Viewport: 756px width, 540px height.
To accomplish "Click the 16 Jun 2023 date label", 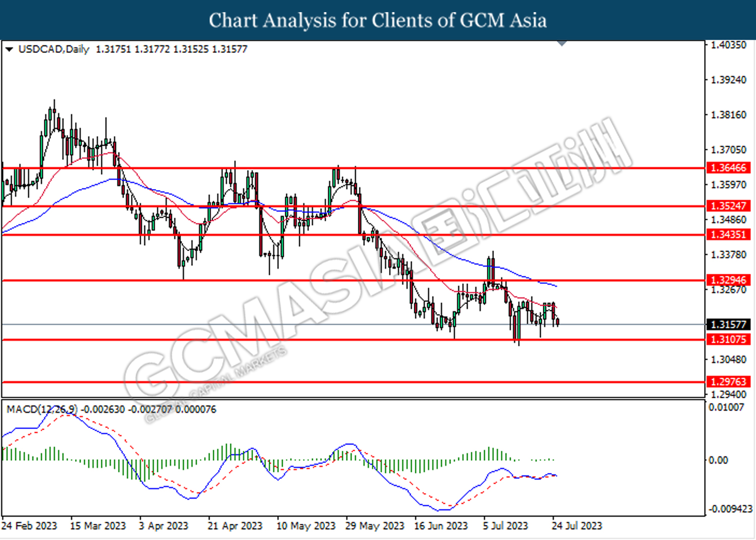I will click(441, 526).
